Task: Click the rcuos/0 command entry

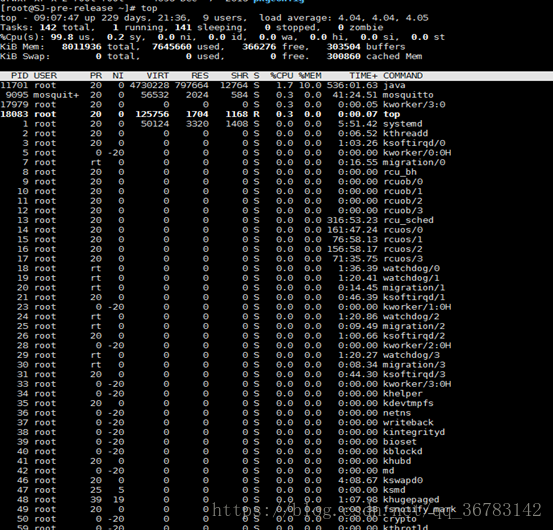Action: click(x=403, y=230)
